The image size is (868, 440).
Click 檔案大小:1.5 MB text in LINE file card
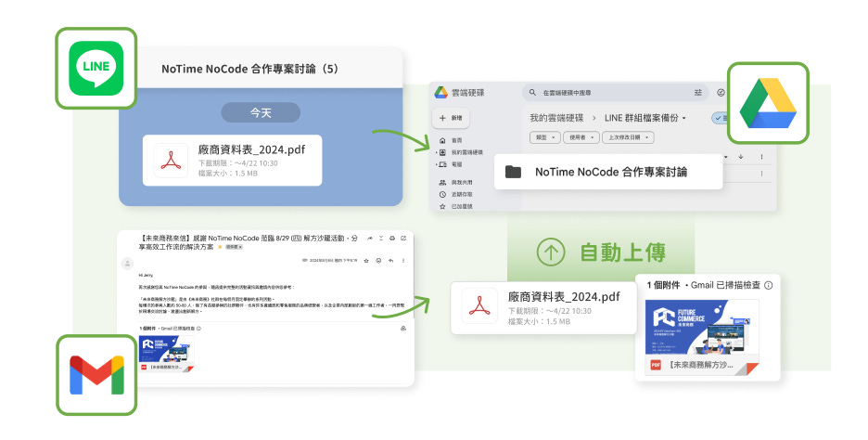tap(227, 174)
